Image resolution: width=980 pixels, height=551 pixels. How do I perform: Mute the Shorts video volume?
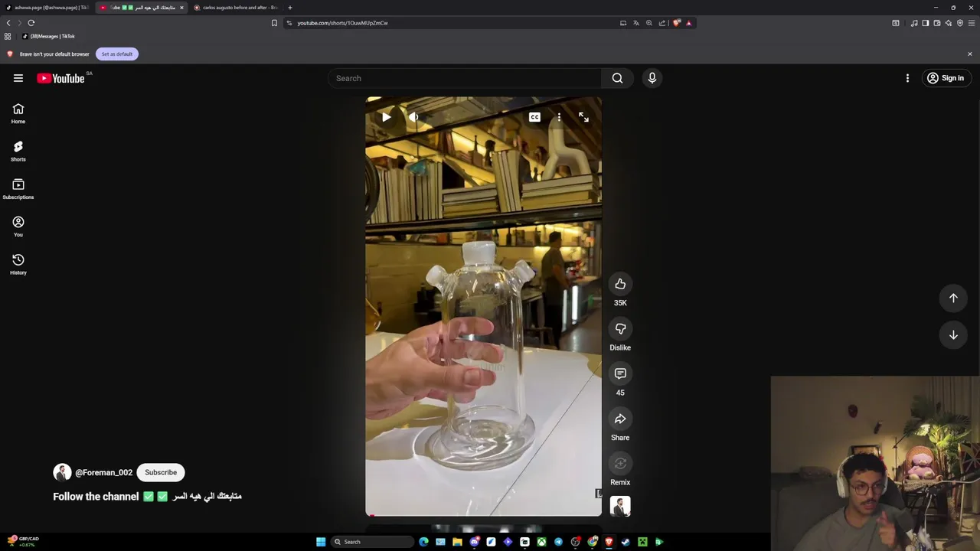414,117
